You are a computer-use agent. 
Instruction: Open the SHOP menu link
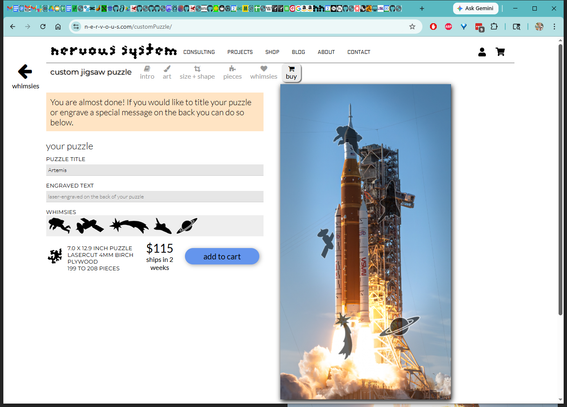point(272,52)
